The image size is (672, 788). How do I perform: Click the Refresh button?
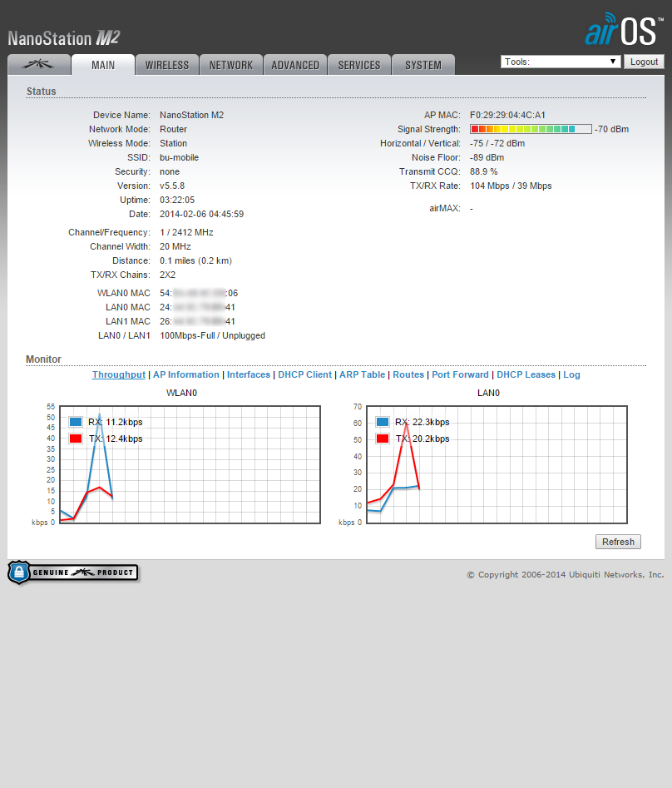point(618,542)
